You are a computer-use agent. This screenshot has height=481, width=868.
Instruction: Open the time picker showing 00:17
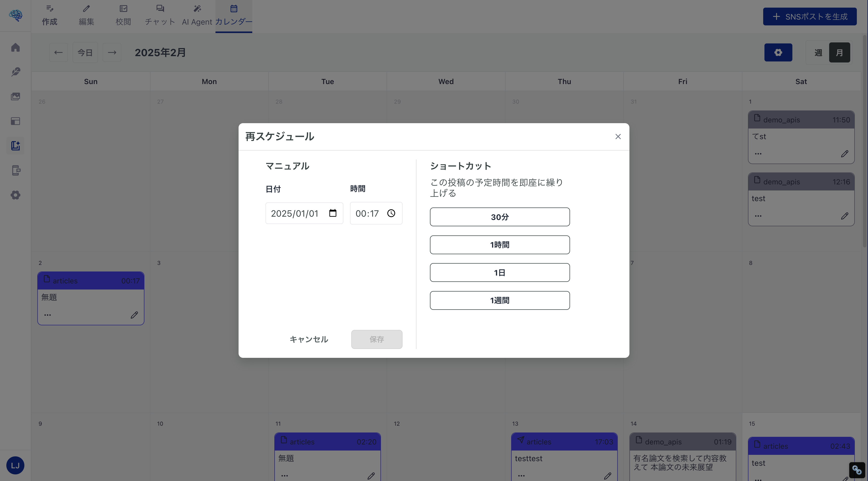[391, 213]
